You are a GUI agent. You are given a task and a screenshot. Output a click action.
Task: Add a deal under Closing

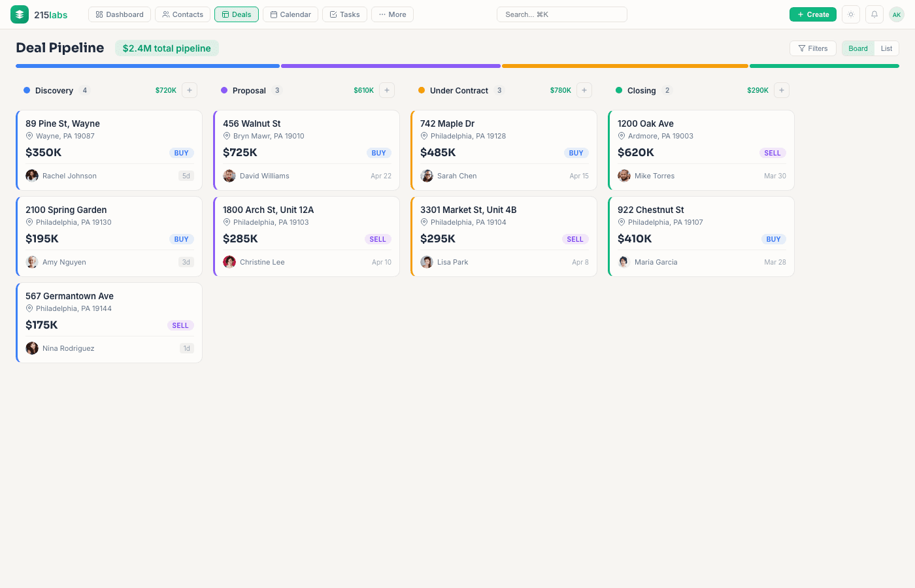(x=782, y=90)
